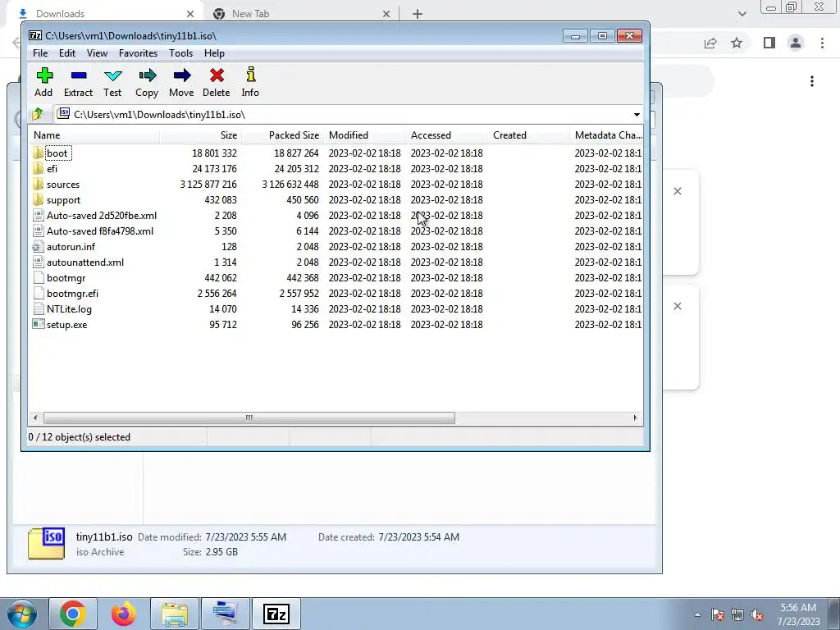
Task: Click the volume icon in system tray
Action: [757, 614]
